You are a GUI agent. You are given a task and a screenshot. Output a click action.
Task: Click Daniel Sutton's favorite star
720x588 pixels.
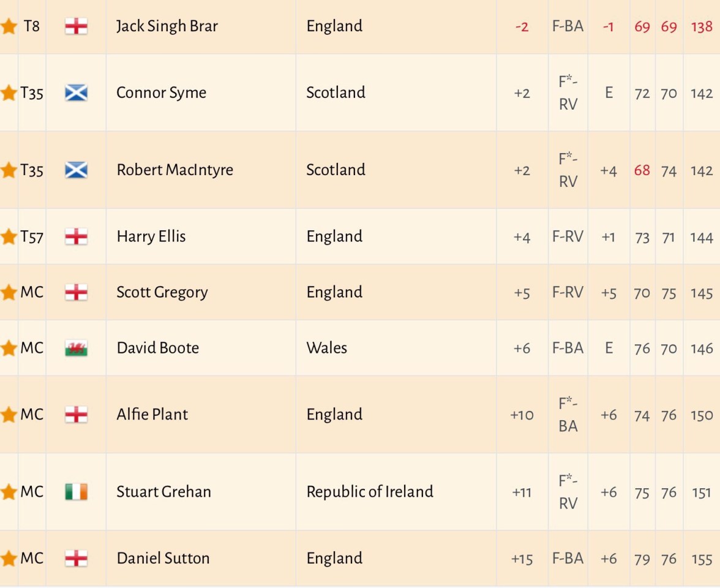(9, 559)
